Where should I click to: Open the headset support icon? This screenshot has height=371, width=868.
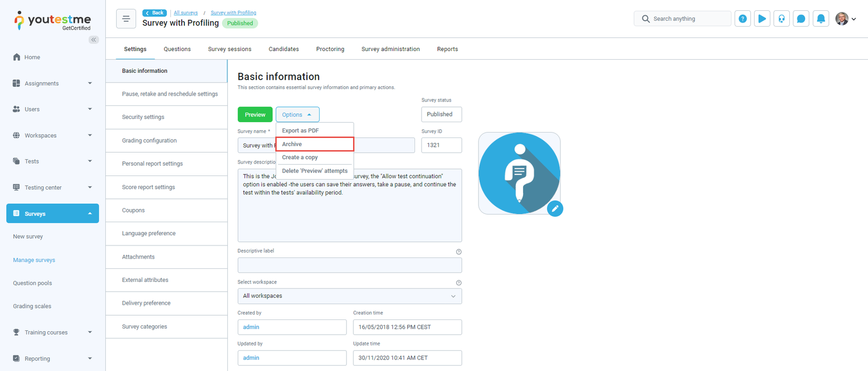click(x=782, y=19)
